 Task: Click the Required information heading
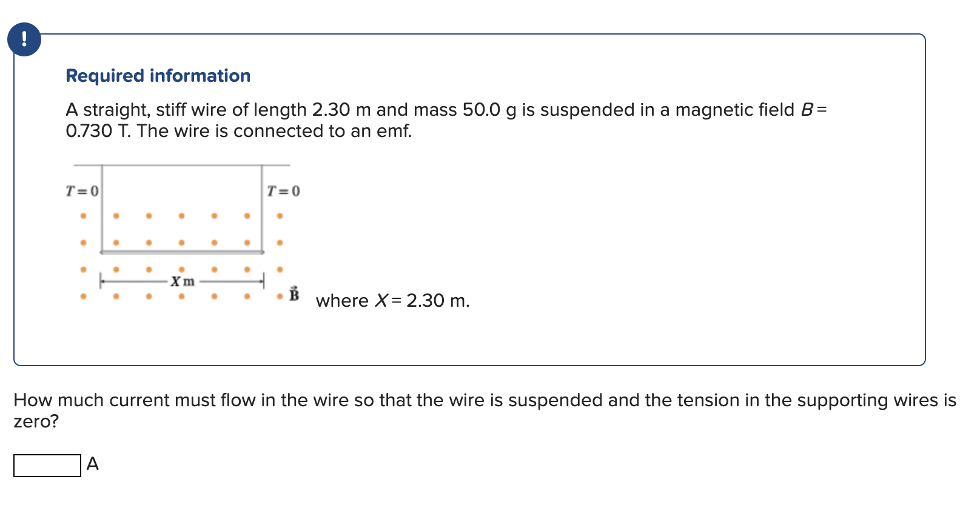(x=158, y=75)
